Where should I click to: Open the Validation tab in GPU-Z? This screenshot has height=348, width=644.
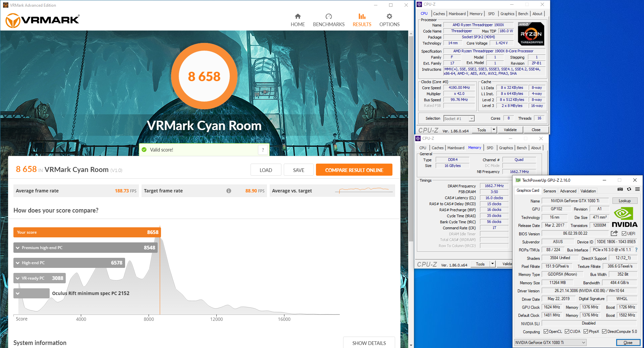pyautogui.click(x=588, y=191)
